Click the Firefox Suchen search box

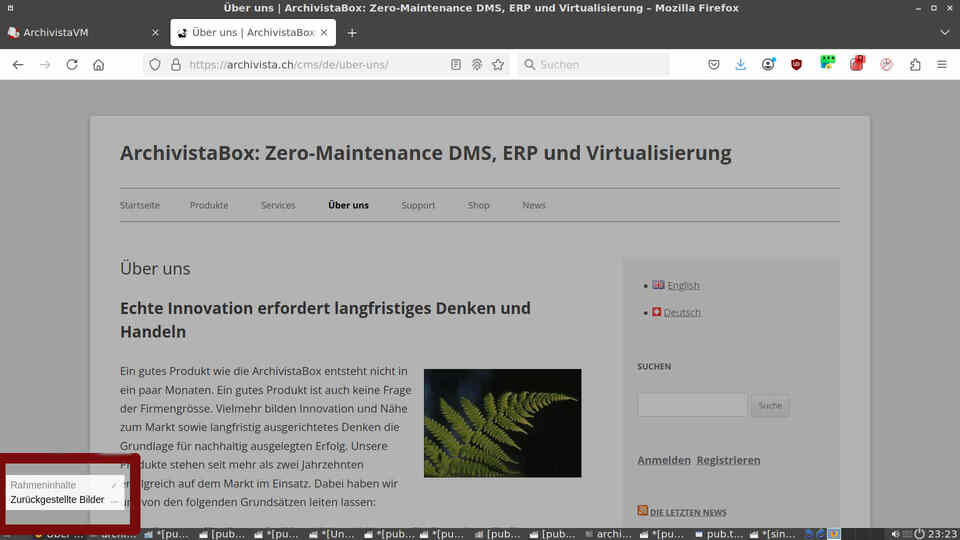click(593, 64)
